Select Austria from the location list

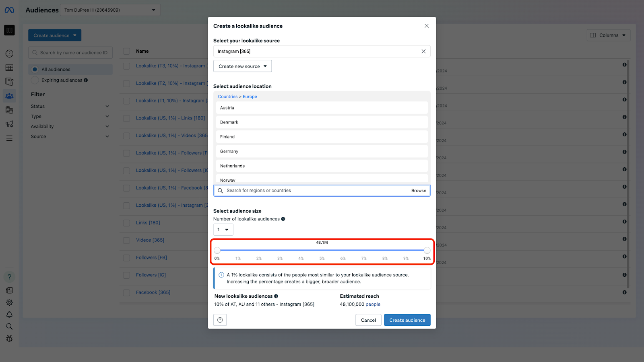coord(322,108)
